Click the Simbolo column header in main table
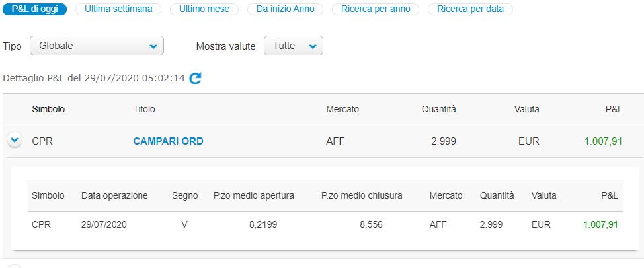This screenshot has height=268, width=644. coord(48,110)
